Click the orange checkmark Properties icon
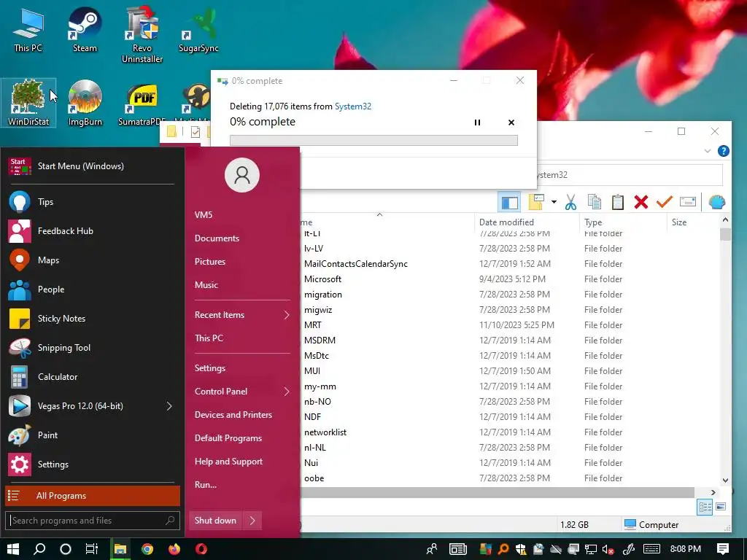 (x=664, y=203)
